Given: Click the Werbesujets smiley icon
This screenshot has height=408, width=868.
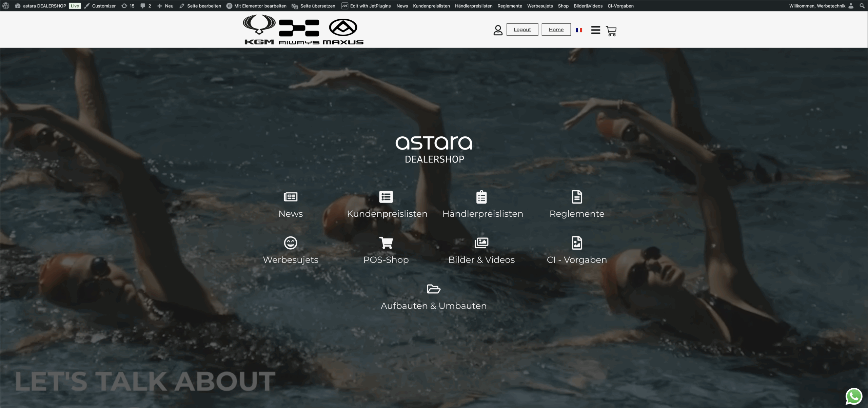Looking at the screenshot, I should (291, 243).
